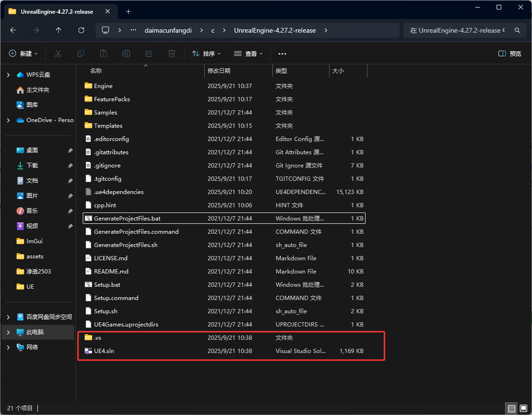Click the Delete trash icon
The width and height of the screenshot is (532, 415).
point(172,53)
